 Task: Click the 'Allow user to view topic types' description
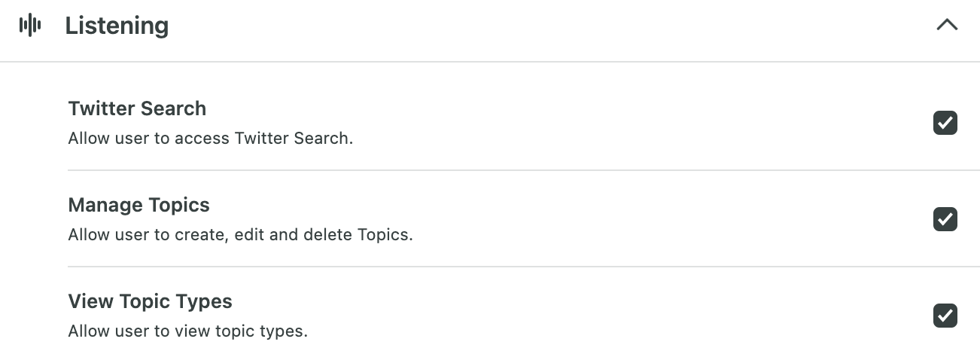pyautogui.click(x=188, y=331)
